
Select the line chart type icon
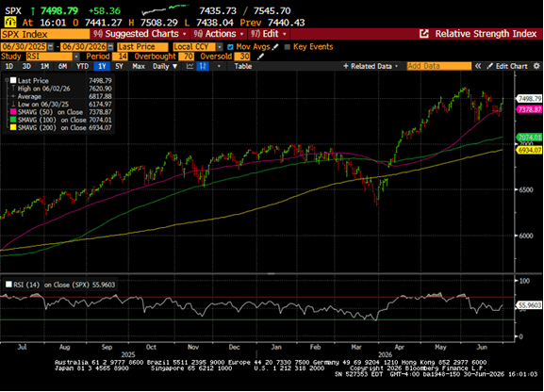[x=190, y=66]
